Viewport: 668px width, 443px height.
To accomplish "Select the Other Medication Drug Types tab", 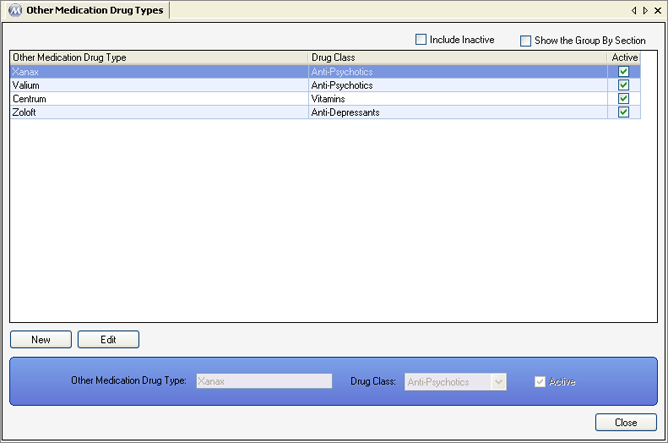I will (87, 10).
